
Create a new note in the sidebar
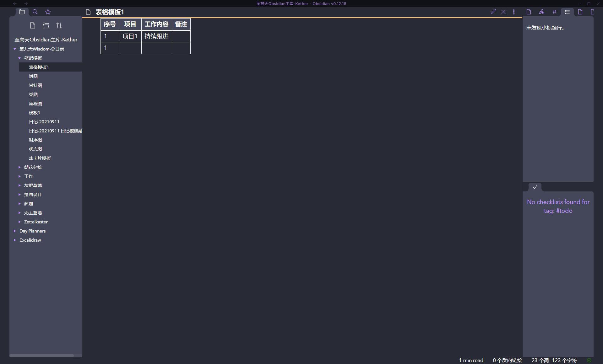point(33,25)
